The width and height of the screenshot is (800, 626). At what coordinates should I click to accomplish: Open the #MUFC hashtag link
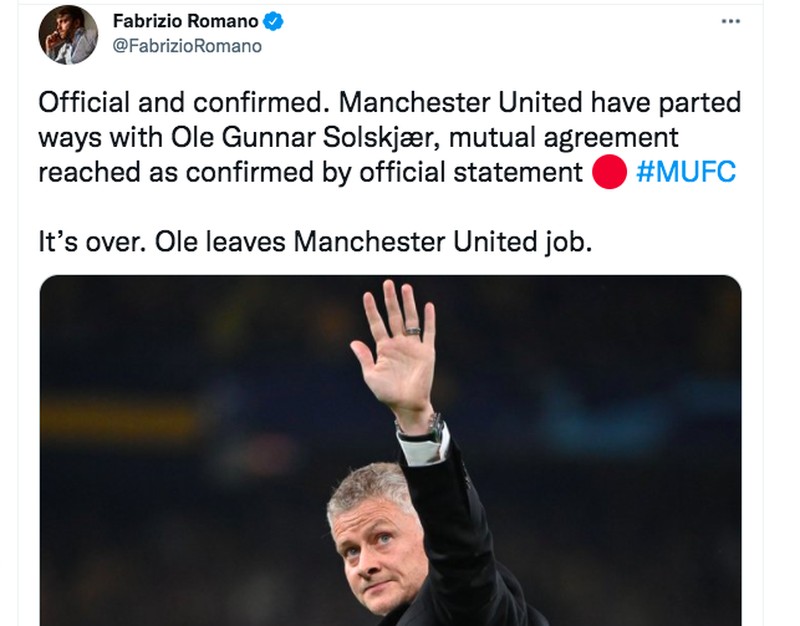coord(685,172)
